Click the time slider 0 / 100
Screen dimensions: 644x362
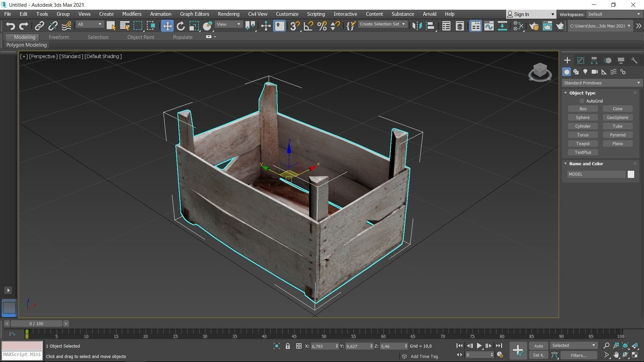pos(36,323)
